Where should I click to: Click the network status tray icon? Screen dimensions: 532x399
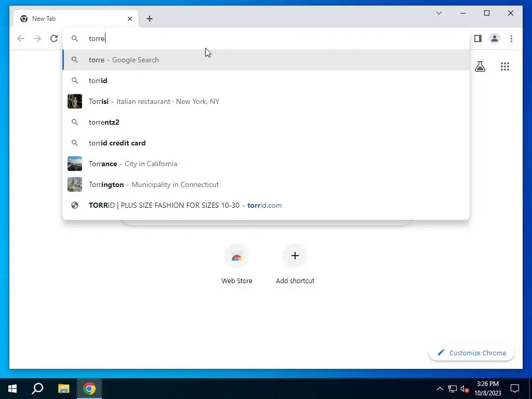(x=453, y=389)
